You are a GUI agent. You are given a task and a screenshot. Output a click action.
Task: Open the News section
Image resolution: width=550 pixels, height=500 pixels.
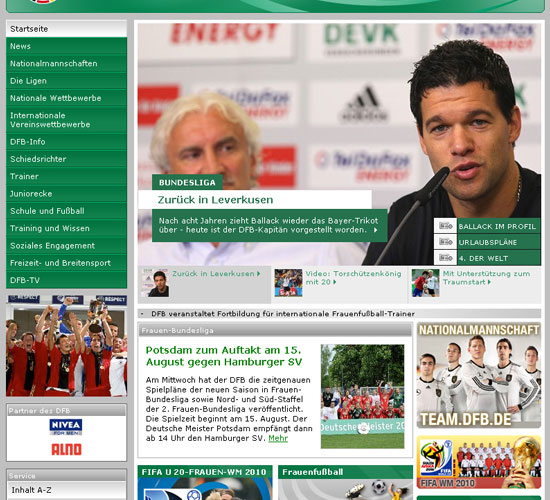pyautogui.click(x=66, y=46)
